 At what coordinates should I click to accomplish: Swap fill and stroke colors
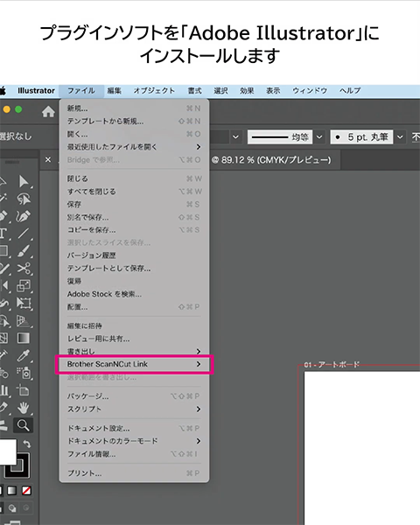pos(26,444)
